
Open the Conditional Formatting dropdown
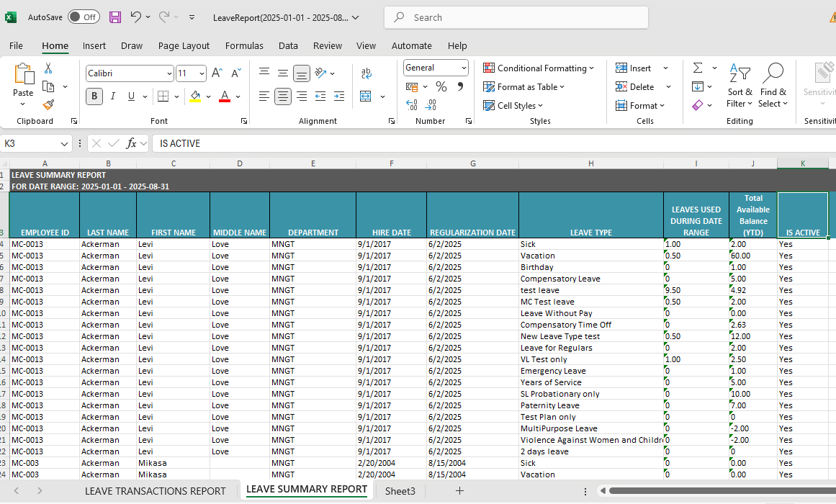click(539, 68)
